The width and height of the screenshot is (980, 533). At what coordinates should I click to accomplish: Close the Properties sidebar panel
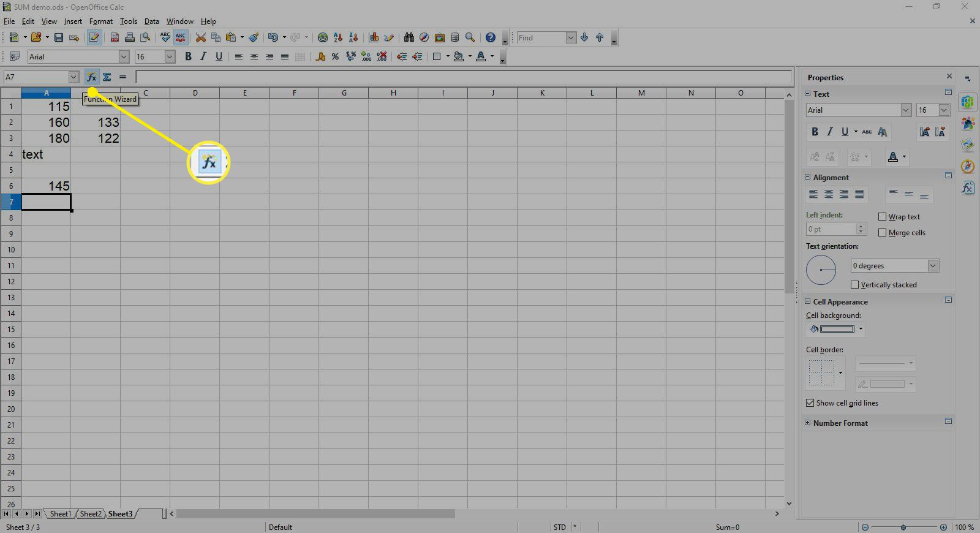point(949,77)
